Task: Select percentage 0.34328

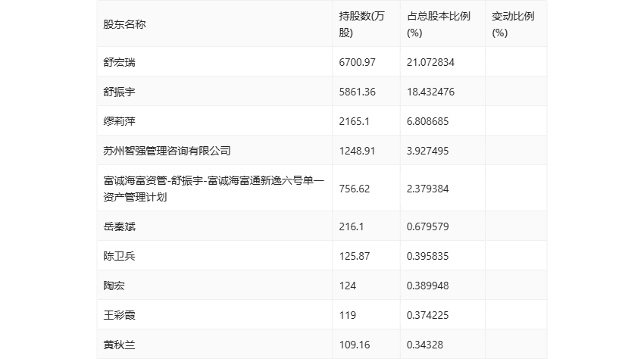Action: pyautogui.click(x=425, y=345)
